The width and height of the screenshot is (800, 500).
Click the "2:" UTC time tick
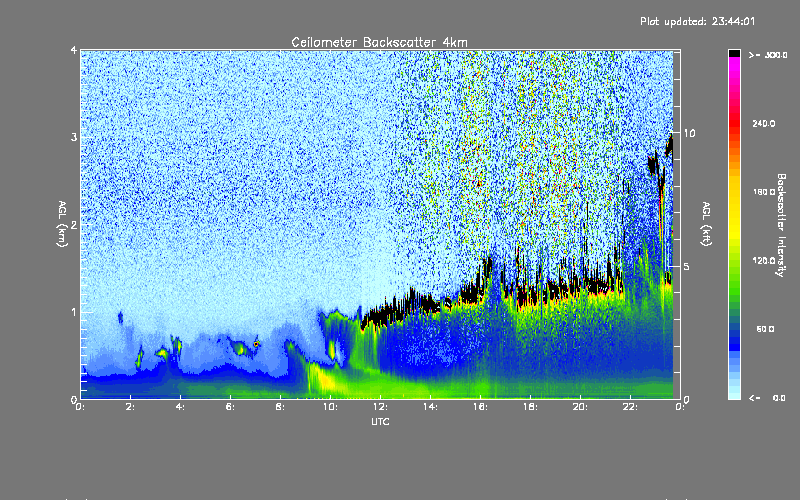point(130,407)
